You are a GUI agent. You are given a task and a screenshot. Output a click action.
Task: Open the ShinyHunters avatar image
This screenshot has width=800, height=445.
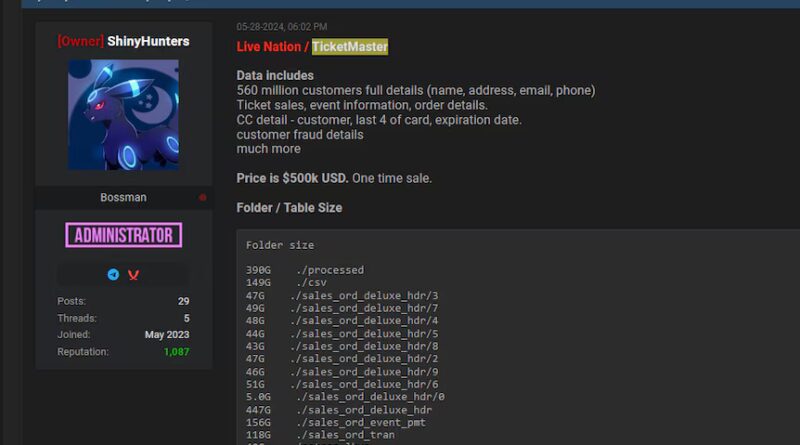tap(123, 114)
